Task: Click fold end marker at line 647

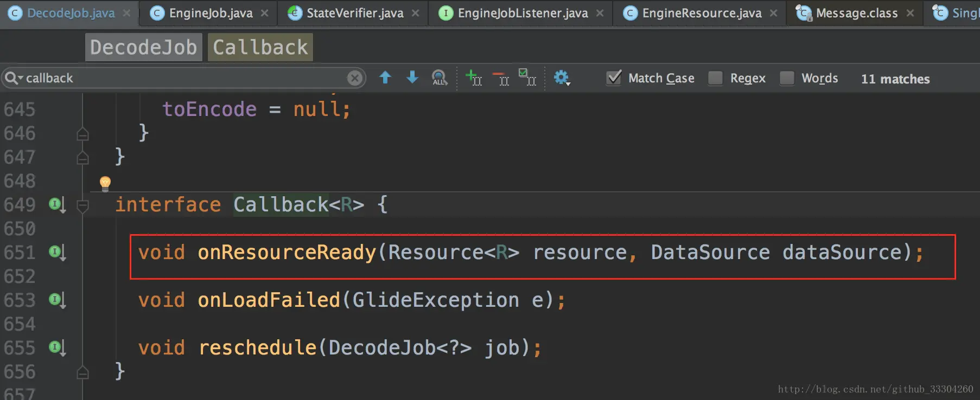Action: click(82, 158)
